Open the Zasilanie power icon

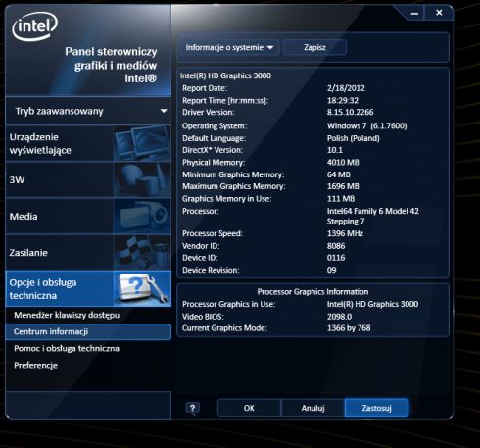point(142,252)
